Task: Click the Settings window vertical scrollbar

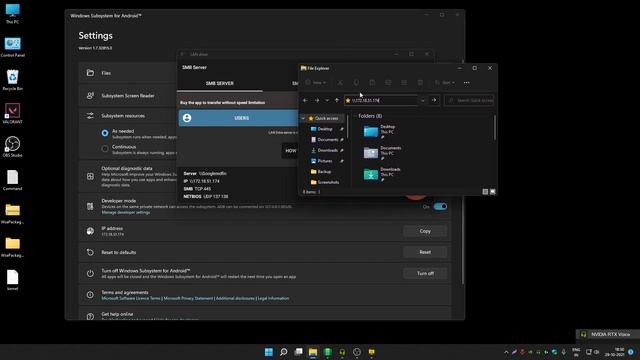Action: [x=462, y=171]
